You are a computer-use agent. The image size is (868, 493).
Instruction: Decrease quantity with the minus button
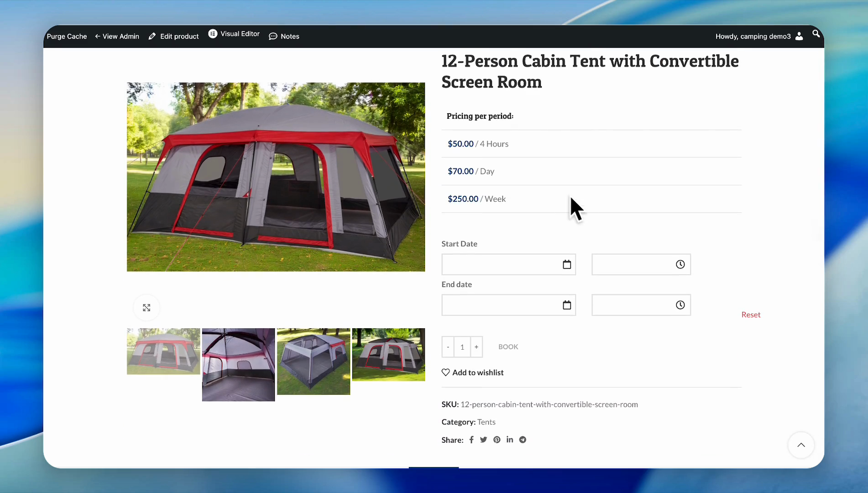(448, 347)
